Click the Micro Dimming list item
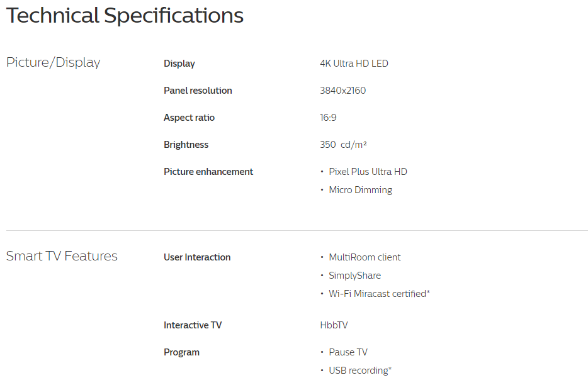 [x=360, y=190]
